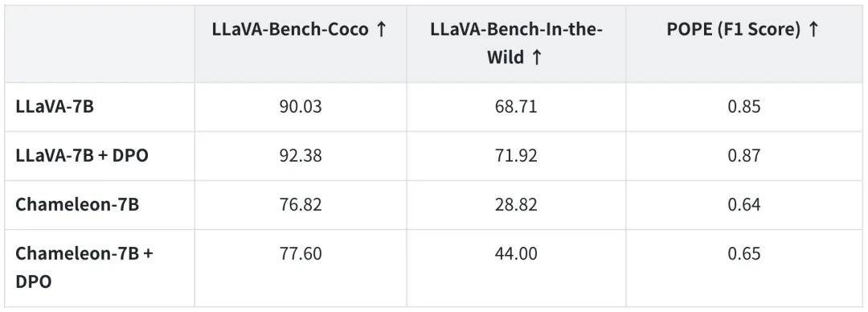Select the Chameleon-7B row label
The image size is (868, 312).
pos(77,204)
